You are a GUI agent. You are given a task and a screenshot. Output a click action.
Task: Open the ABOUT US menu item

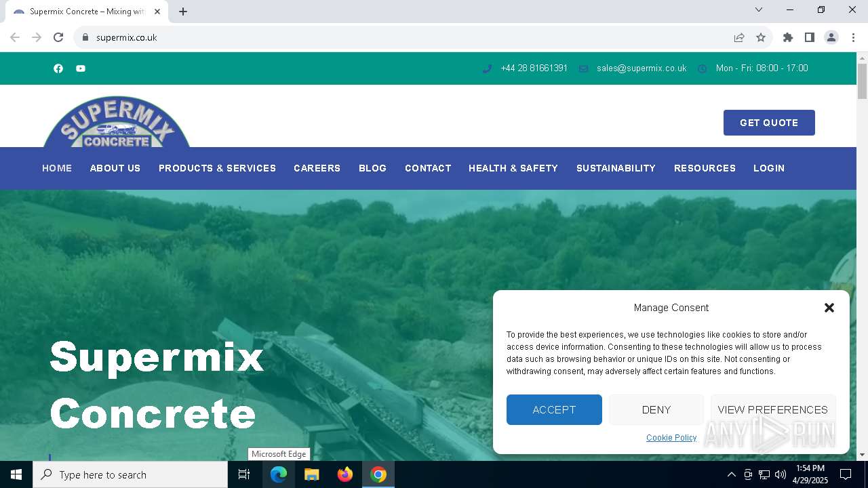115,168
